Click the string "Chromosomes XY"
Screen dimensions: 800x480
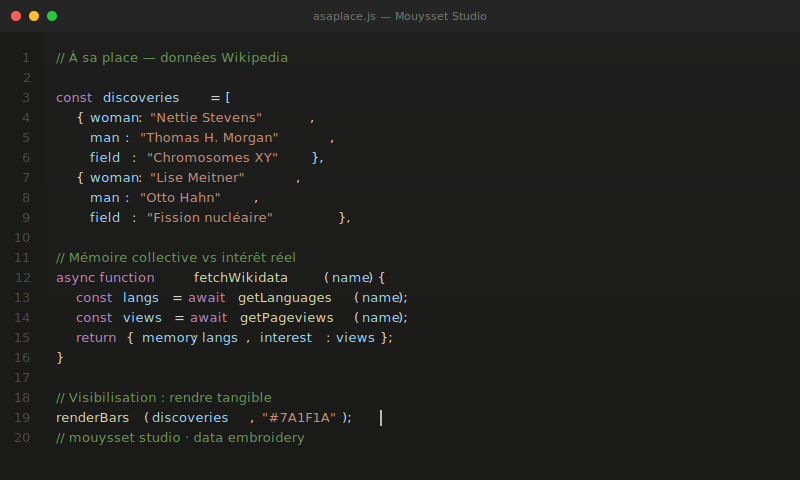click(x=212, y=158)
